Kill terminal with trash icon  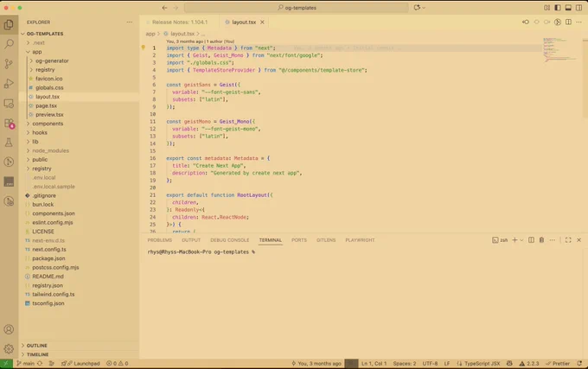coord(541,239)
